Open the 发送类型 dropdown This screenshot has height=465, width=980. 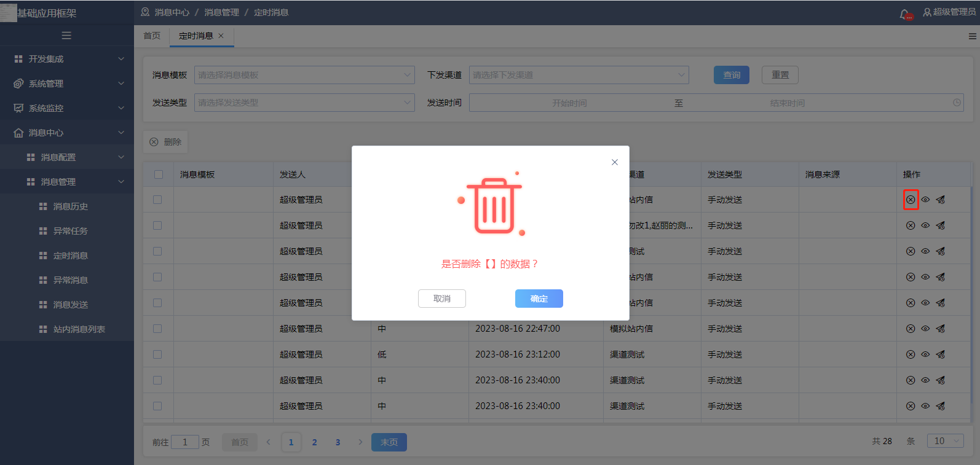tap(304, 103)
